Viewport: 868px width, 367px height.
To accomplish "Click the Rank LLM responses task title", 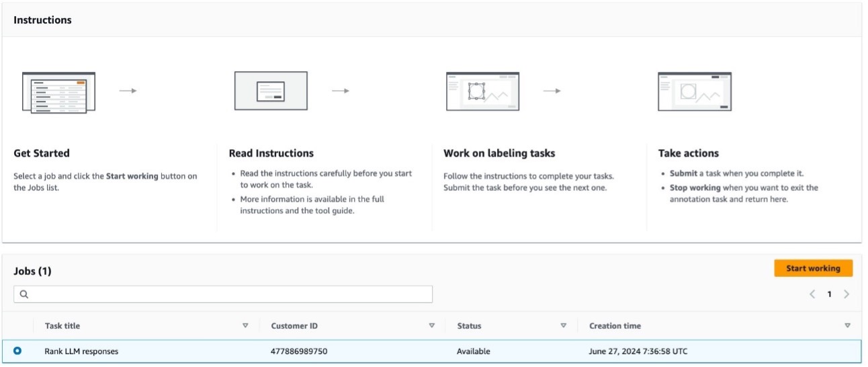I will click(81, 351).
